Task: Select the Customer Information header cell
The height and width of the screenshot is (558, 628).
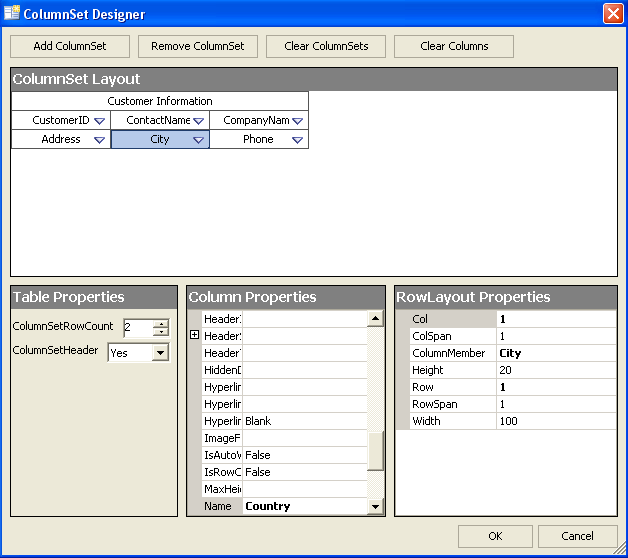Action: (160, 101)
